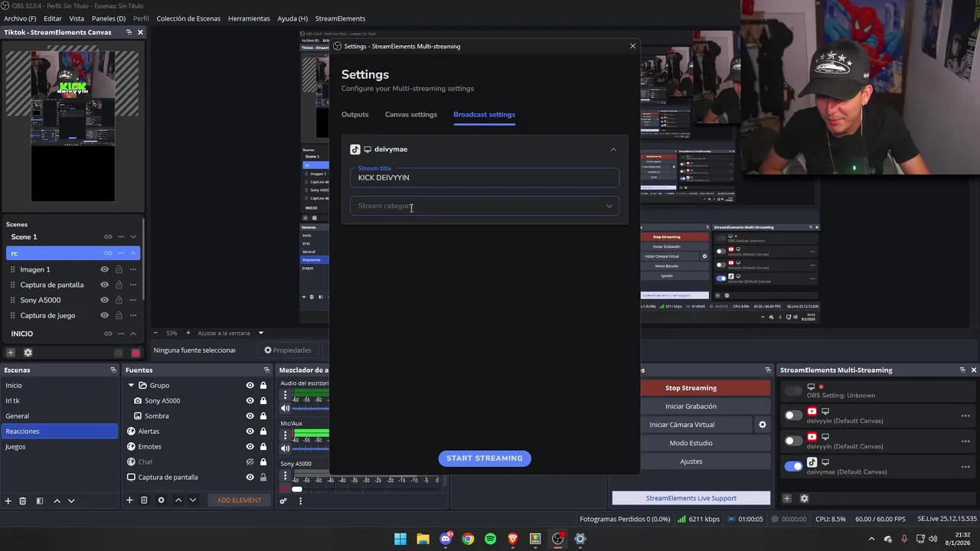Hide Imagen 1 in canvas scene list
Screen dimensions: 980x551
click(105, 269)
